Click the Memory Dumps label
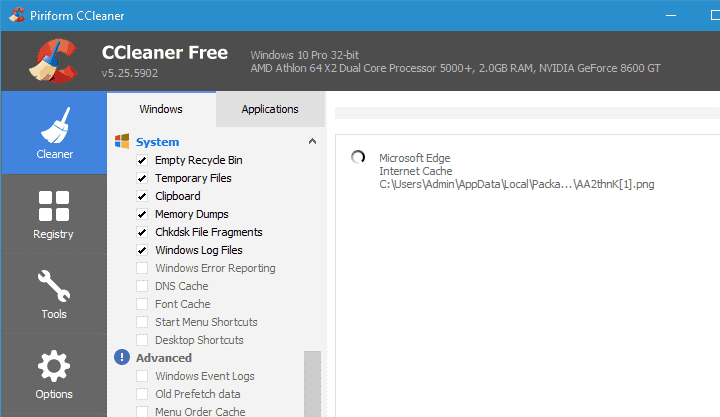This screenshot has width=720, height=417. [x=191, y=214]
